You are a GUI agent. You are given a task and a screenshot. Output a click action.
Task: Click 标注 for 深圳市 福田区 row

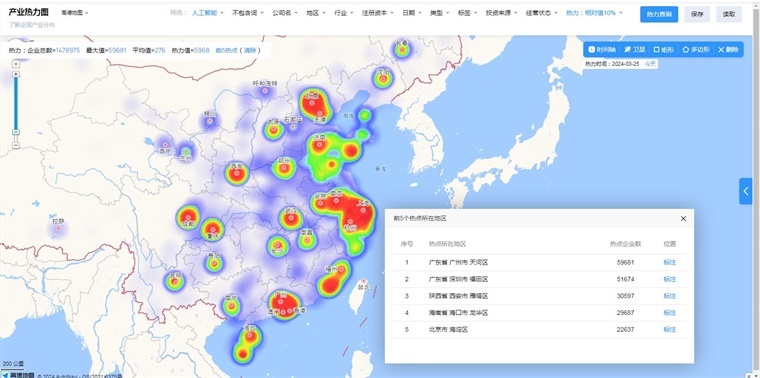point(670,279)
